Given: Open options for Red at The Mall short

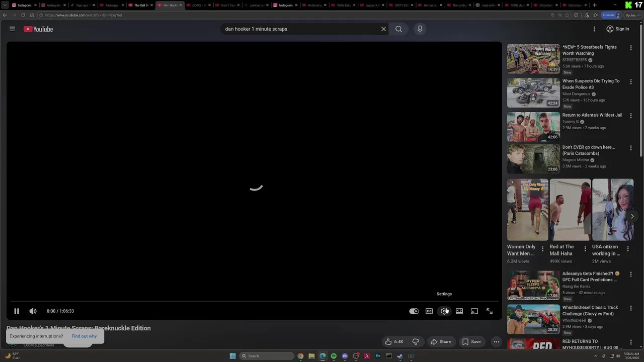Looking at the screenshot, I should [x=585, y=249].
